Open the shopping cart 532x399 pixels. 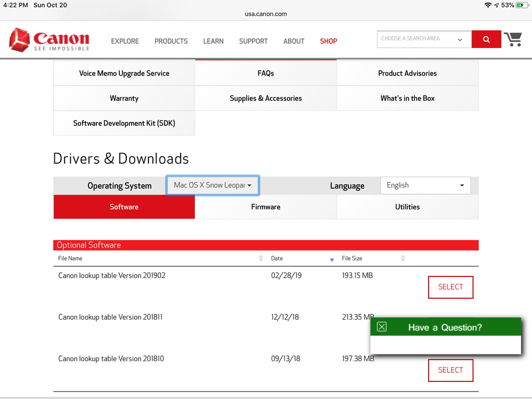coord(513,39)
